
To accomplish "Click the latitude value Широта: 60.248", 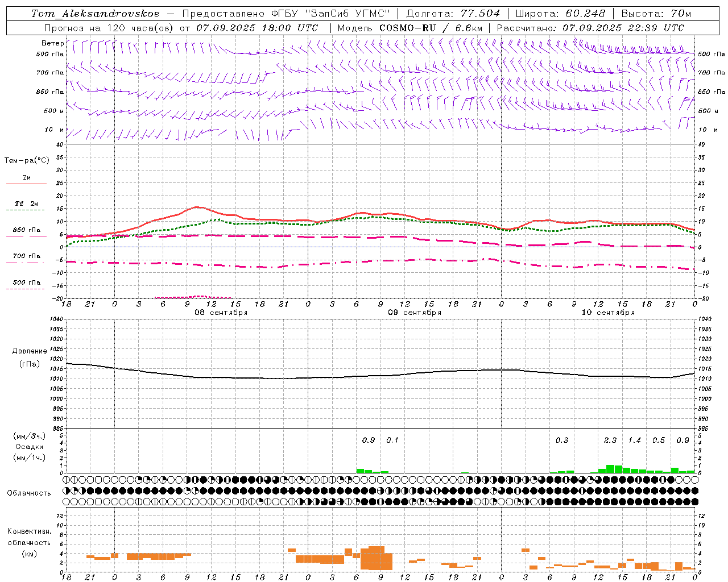I will point(561,14).
